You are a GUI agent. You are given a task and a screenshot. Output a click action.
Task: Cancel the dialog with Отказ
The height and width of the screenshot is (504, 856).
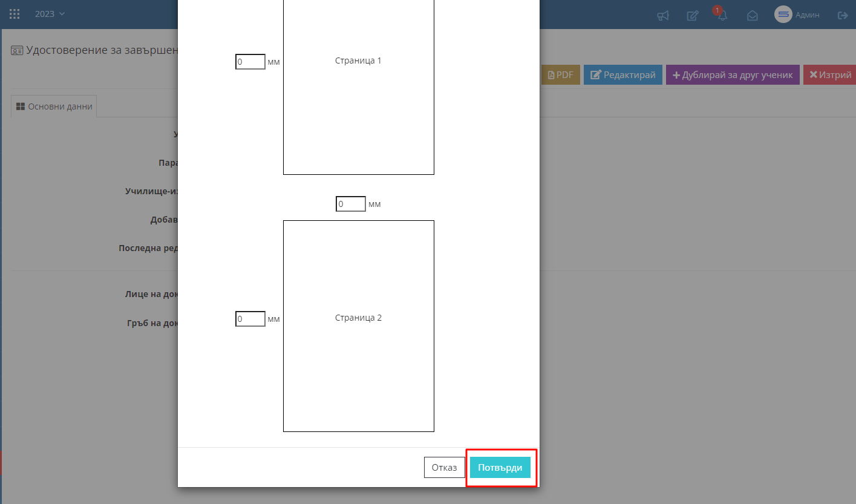[444, 468]
